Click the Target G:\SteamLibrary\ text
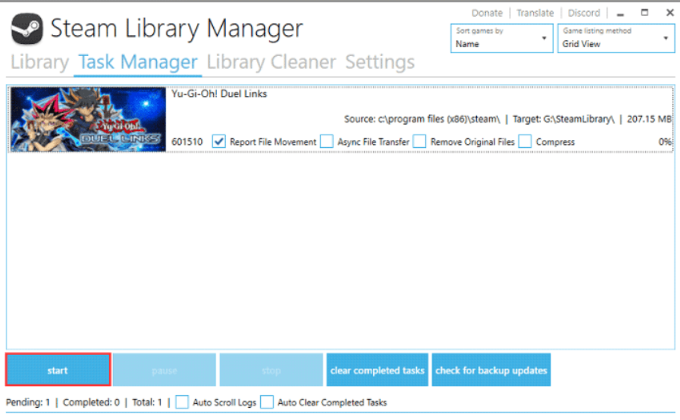Viewport: 680px width, 420px height. pos(563,119)
